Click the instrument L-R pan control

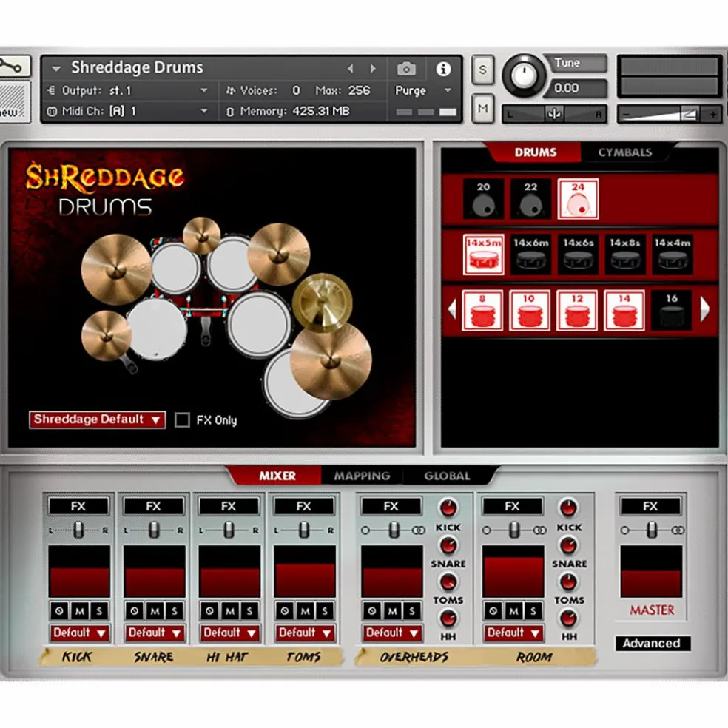coord(554,114)
